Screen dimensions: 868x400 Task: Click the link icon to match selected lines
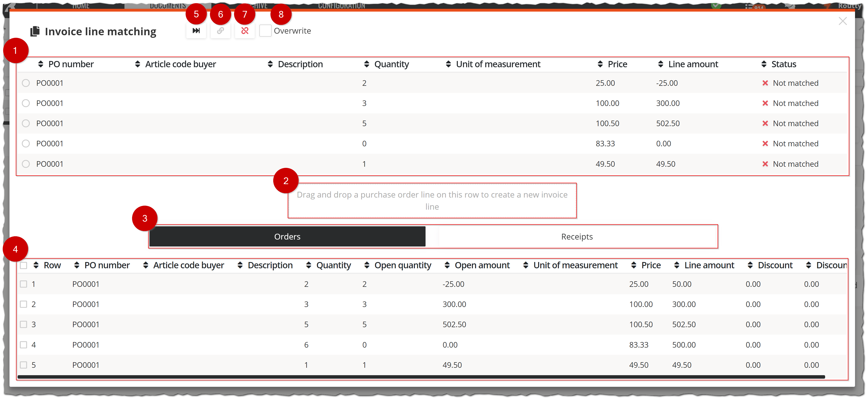click(x=220, y=31)
